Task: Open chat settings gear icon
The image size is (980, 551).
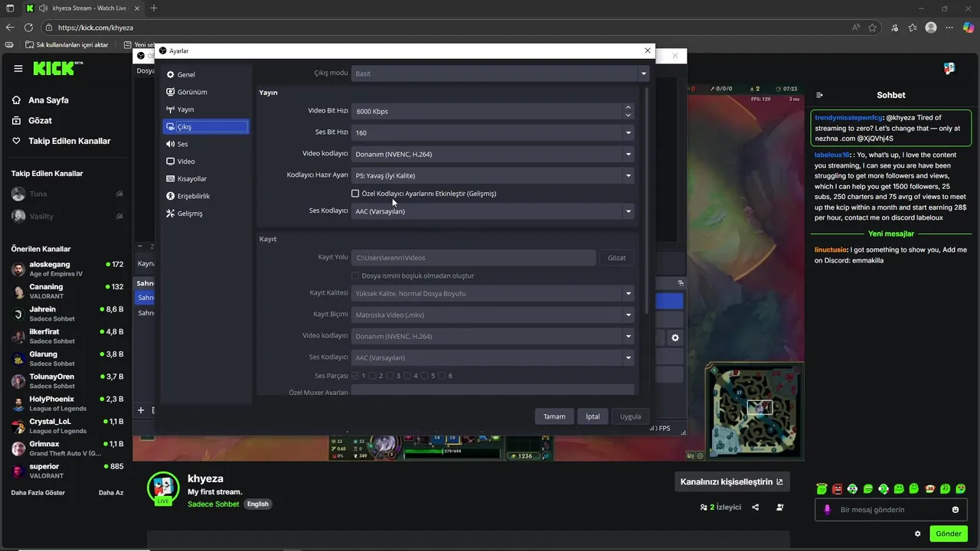Action: click(918, 533)
